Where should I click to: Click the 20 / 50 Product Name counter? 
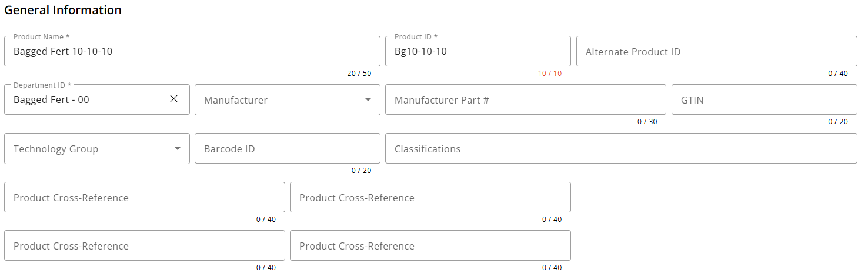click(359, 74)
